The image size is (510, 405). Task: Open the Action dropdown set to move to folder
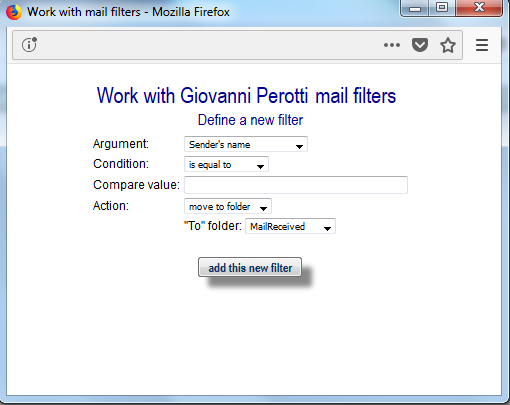(x=228, y=206)
